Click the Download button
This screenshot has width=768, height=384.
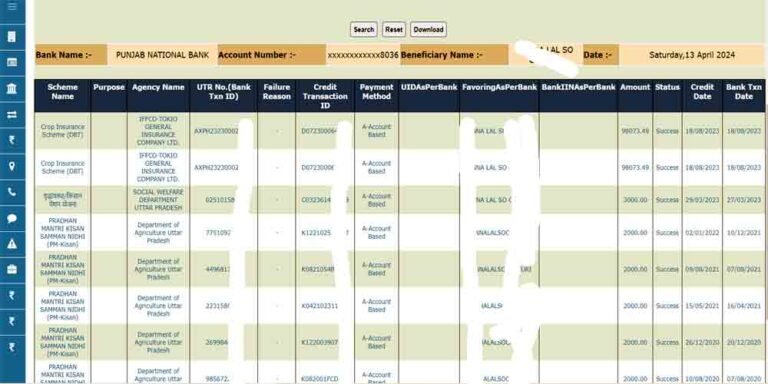428,29
